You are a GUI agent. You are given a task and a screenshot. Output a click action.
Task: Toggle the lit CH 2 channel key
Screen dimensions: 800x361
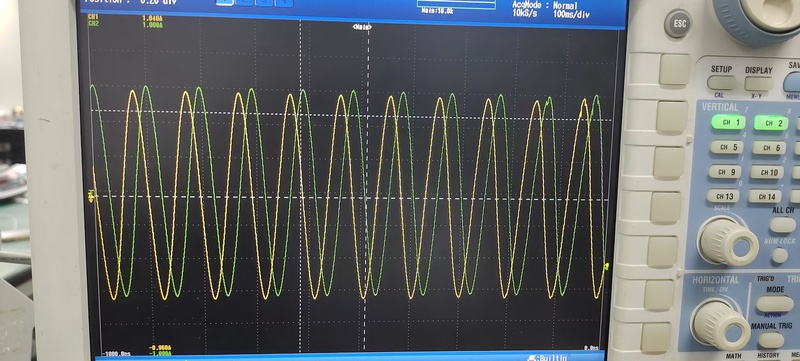[x=771, y=122]
